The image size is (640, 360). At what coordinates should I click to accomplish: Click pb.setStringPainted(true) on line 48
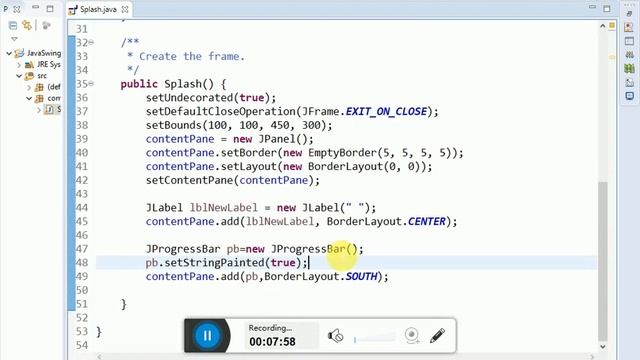click(x=227, y=262)
